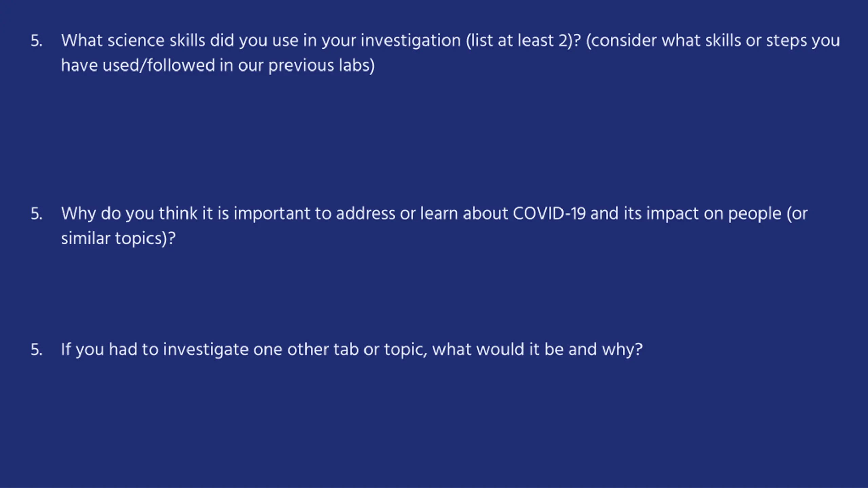The image size is (868, 488).
Task: Click the word 'If' starting the third question
Action: (x=66, y=350)
